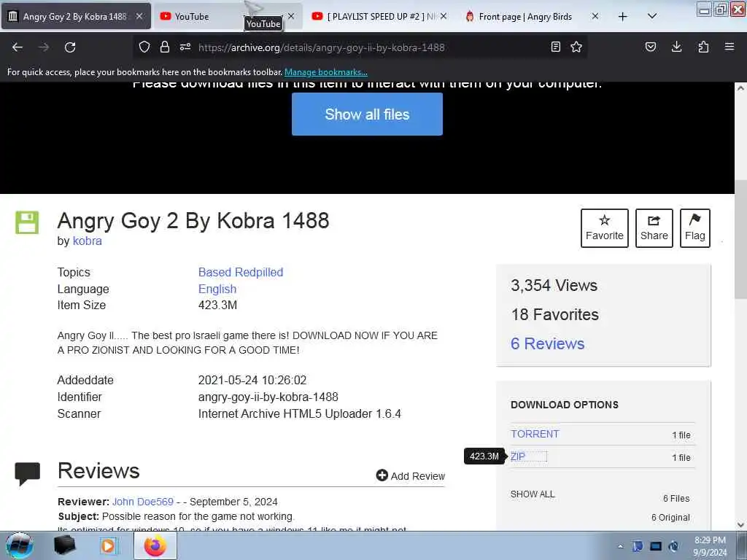Show site security info via padlock icon
The width and height of the screenshot is (747, 560).
coord(165,47)
